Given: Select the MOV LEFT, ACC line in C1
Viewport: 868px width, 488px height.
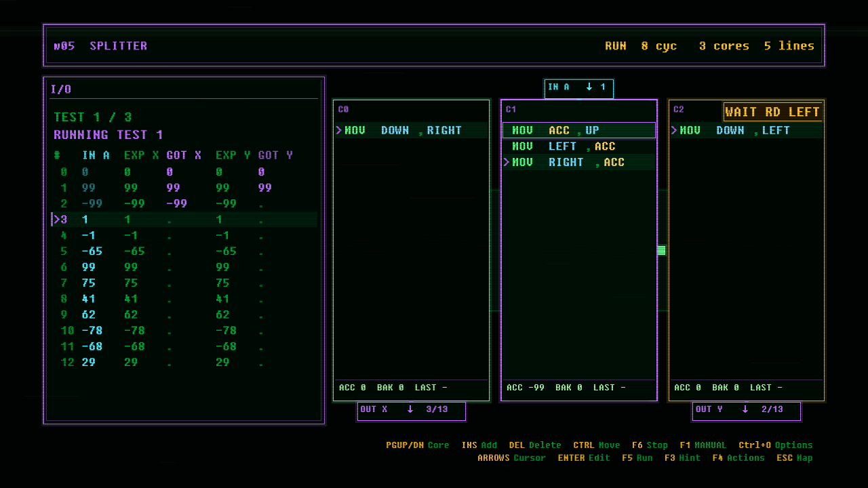Looking at the screenshot, I should [578, 146].
